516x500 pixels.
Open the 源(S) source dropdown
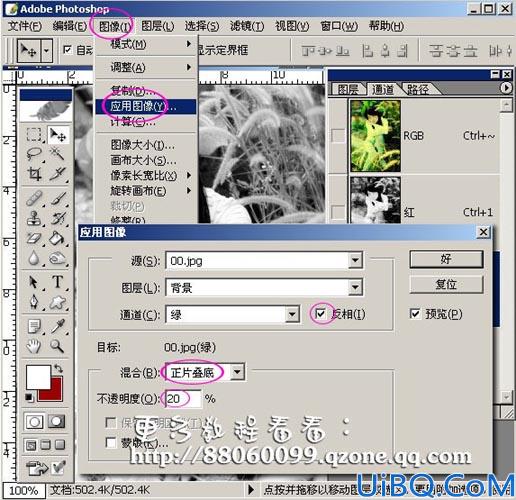pyautogui.click(x=355, y=260)
